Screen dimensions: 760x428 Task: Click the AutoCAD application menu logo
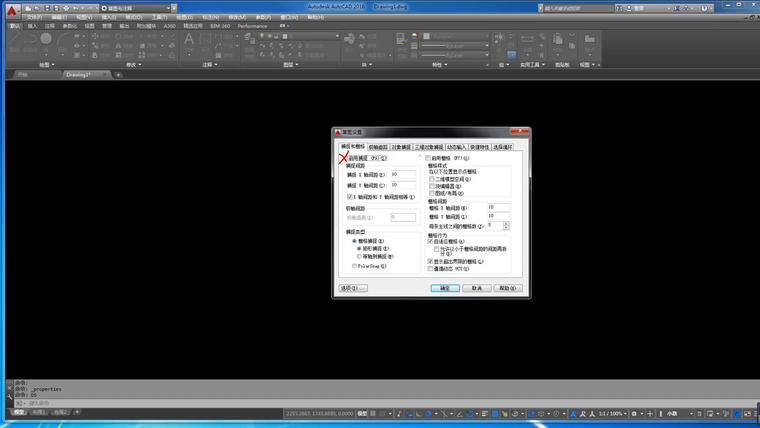11,10
